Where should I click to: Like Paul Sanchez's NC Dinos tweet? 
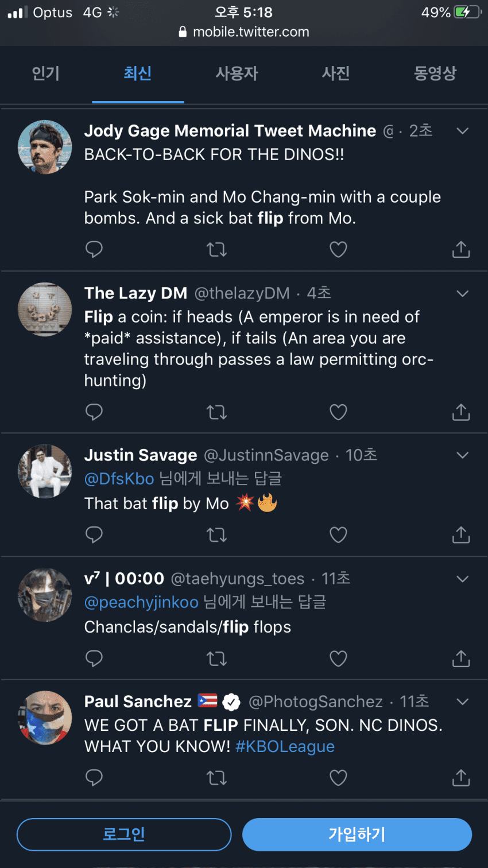(x=338, y=778)
